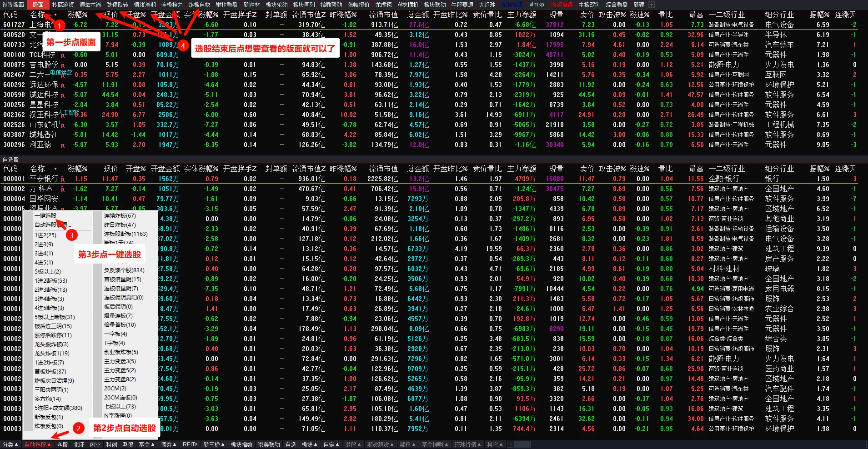
Task: Select 龙头股炸板(3) in the menu
Action: 51,344
